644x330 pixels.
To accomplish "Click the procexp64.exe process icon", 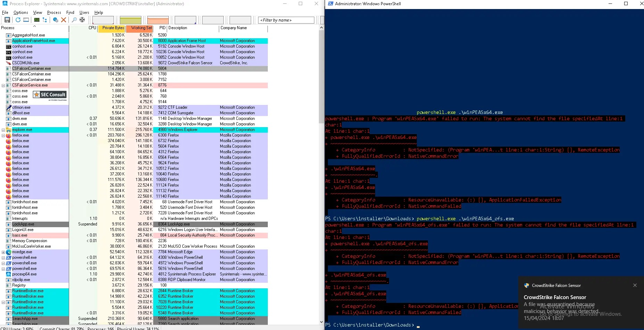I will click(9, 274).
